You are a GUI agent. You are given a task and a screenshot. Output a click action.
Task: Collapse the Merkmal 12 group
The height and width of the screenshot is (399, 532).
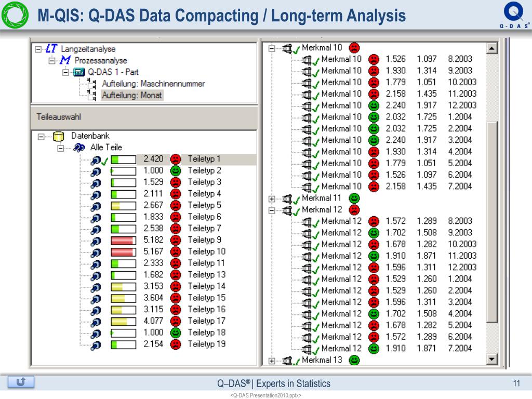pyautogui.click(x=271, y=210)
